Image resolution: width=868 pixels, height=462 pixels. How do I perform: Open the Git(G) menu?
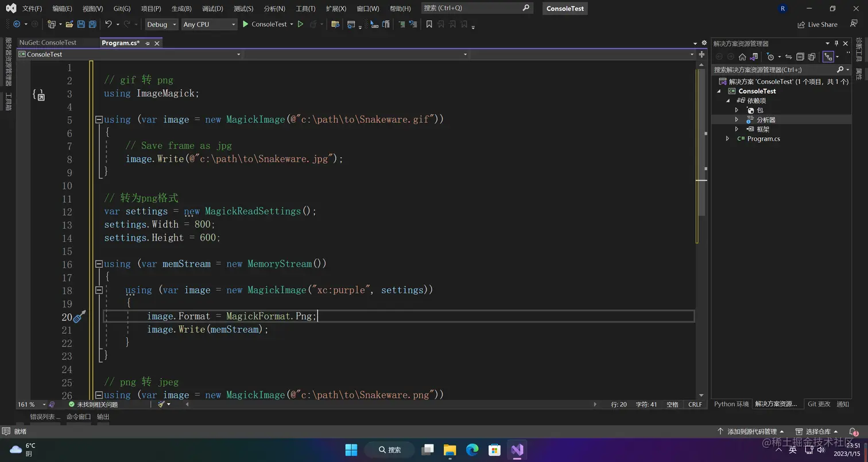tap(122, 9)
